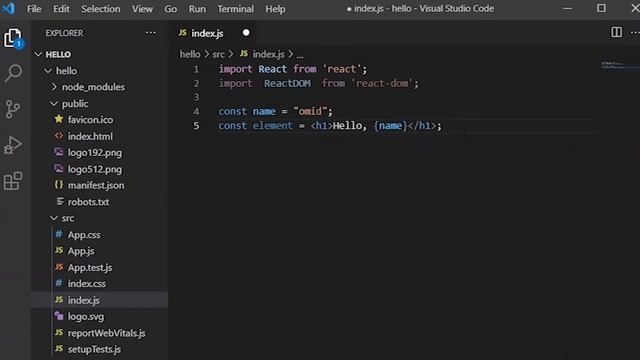Open index.html file
The image size is (640, 360).
coord(90,136)
